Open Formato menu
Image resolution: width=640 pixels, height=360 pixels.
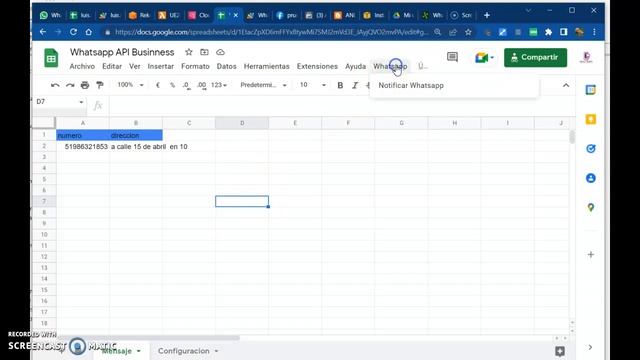point(195,66)
